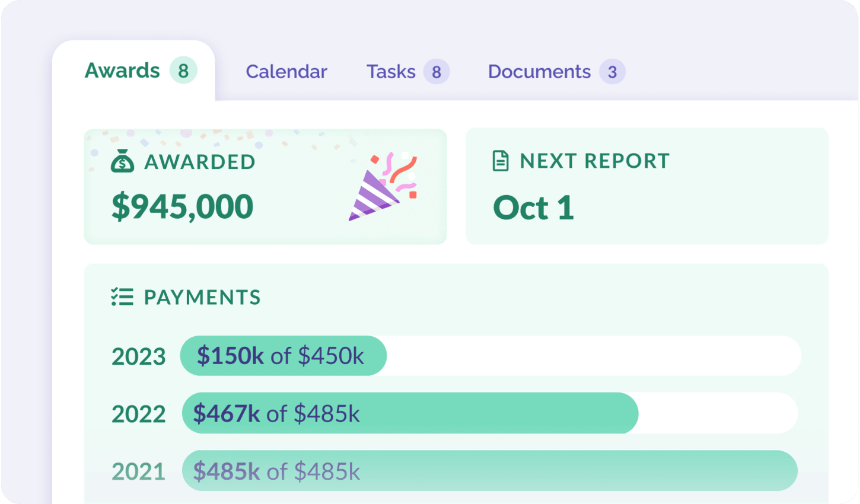The height and width of the screenshot is (504, 860).
Task: Click the Next Report card heading
Action: (x=595, y=161)
